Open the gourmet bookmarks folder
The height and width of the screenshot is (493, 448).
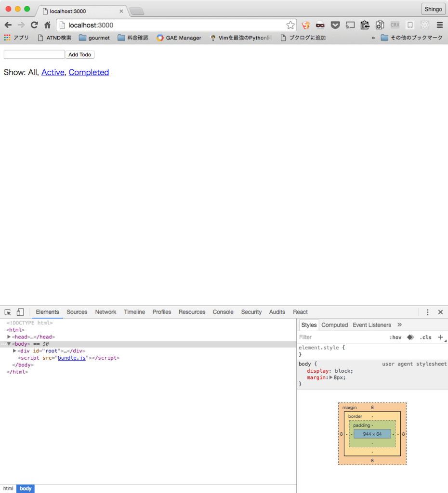tap(94, 38)
